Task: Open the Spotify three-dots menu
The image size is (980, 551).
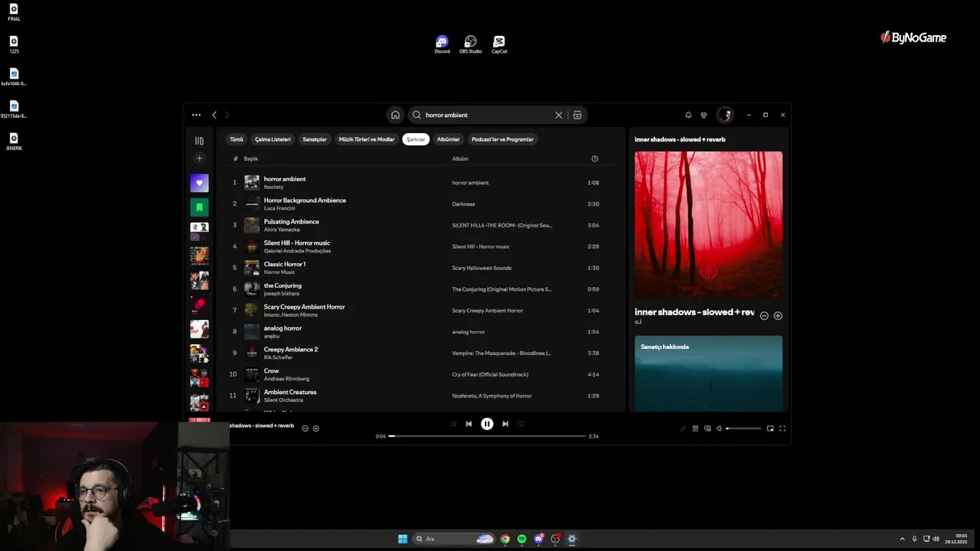Action: pyautogui.click(x=196, y=115)
